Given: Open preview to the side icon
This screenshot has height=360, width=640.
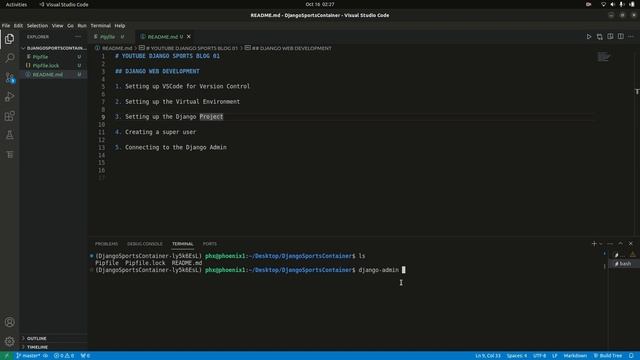Looking at the screenshot, I should click(610, 37).
